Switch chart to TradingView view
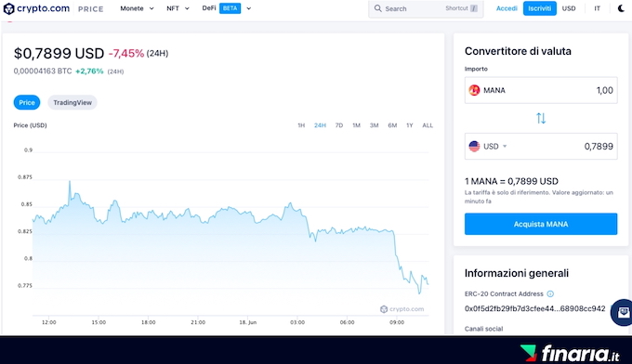This screenshot has width=632, height=364. pyautogui.click(x=72, y=103)
